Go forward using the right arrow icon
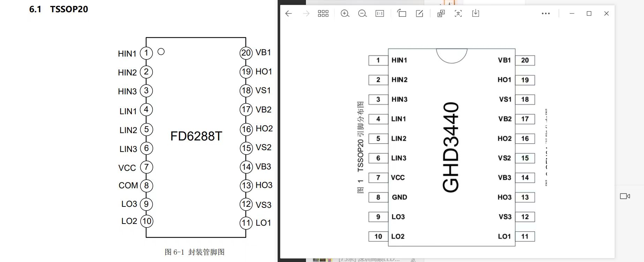 (x=306, y=14)
